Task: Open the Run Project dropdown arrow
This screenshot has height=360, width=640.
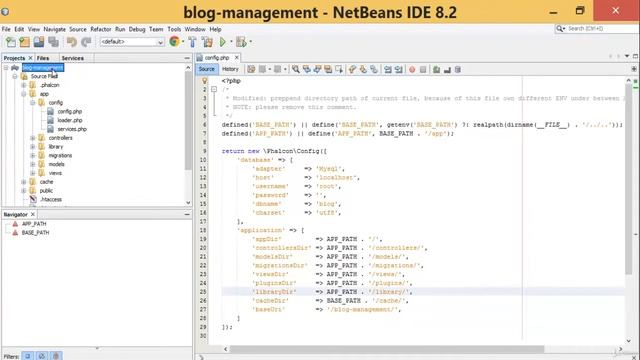Action: click(231, 42)
